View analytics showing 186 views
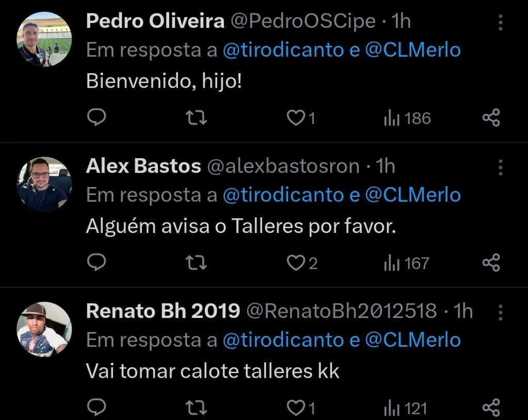Screen dimensions: 528x420 click(x=407, y=118)
